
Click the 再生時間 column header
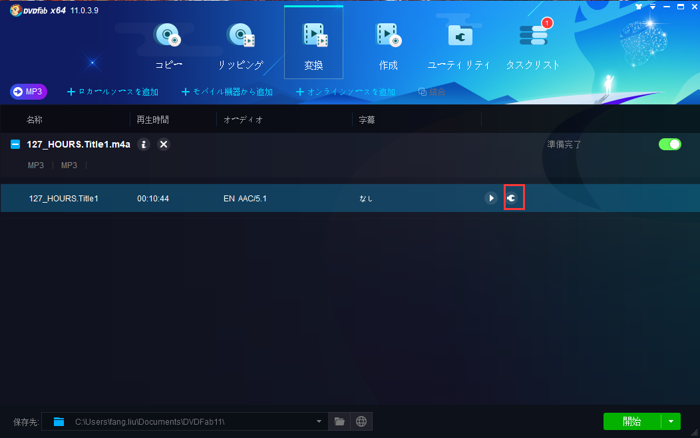[153, 120]
